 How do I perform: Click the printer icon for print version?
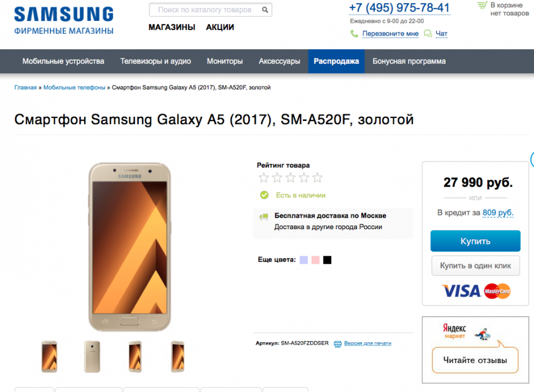tap(337, 344)
